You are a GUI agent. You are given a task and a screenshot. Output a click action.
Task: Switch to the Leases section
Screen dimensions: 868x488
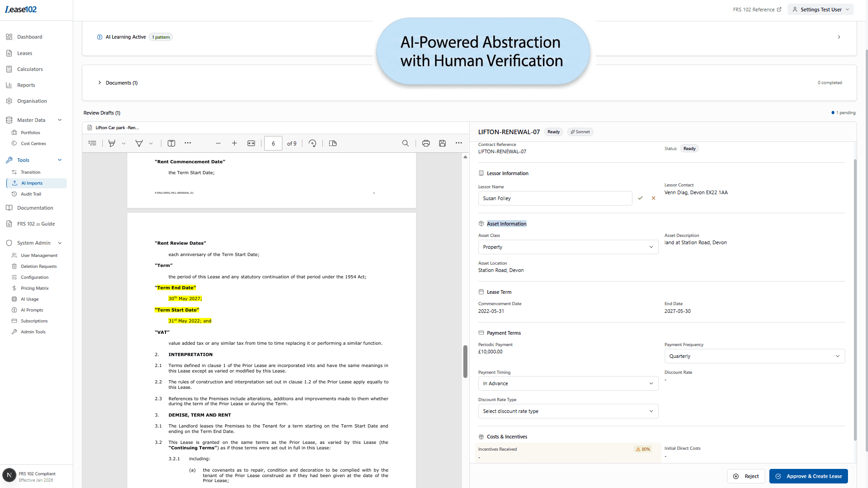point(25,53)
